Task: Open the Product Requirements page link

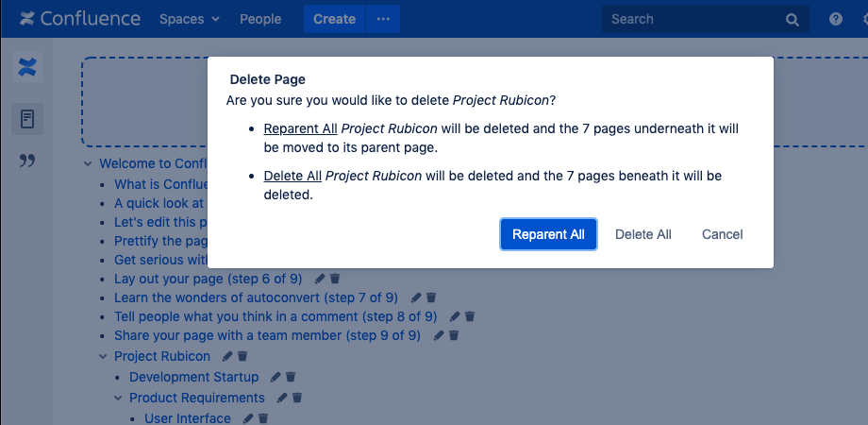Action: 197,398
